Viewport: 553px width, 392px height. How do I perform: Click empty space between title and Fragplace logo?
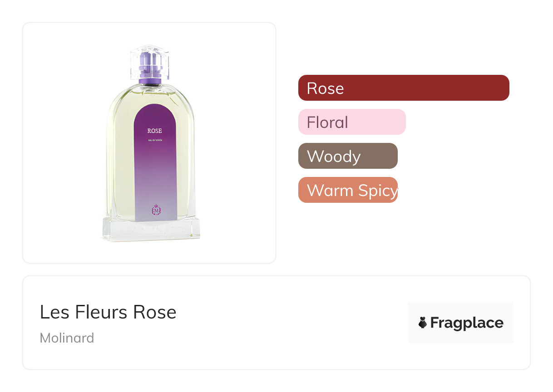pyautogui.click(x=291, y=323)
